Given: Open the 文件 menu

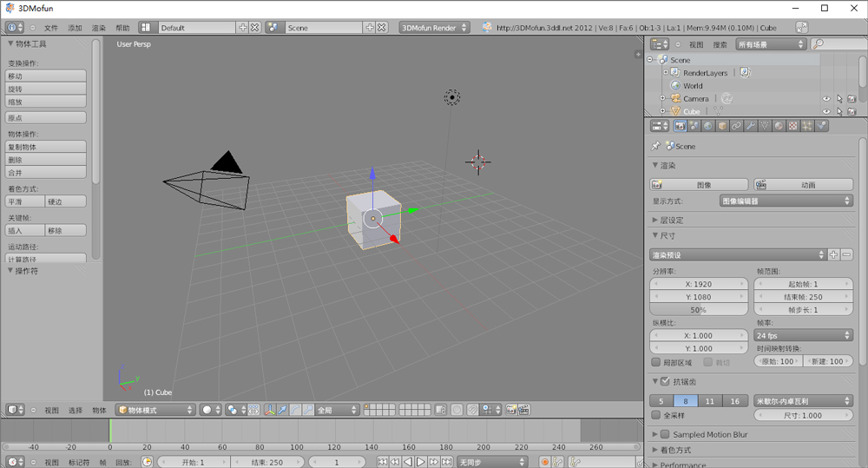Looking at the screenshot, I should [51, 28].
